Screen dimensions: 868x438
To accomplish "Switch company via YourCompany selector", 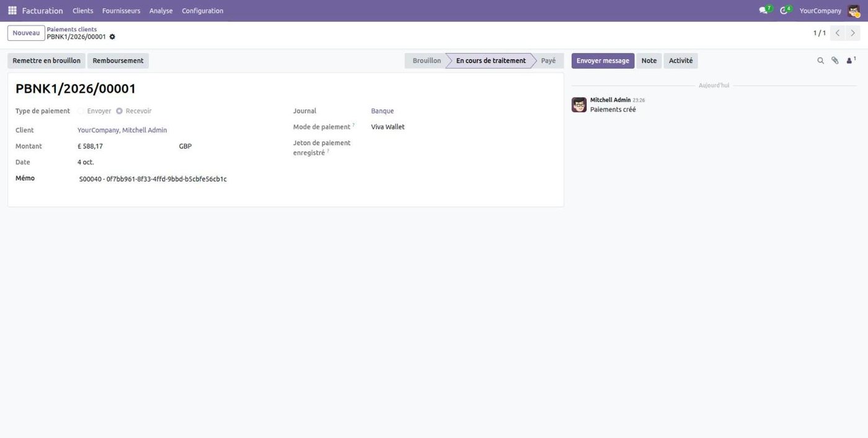I will (x=820, y=11).
